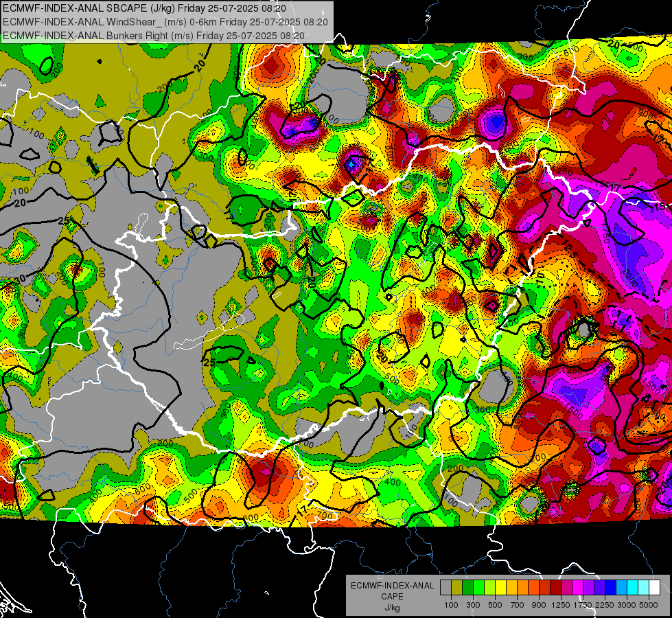Click the 1250 value on the legend scale
Viewport: 672px width, 618px height.
point(561,605)
